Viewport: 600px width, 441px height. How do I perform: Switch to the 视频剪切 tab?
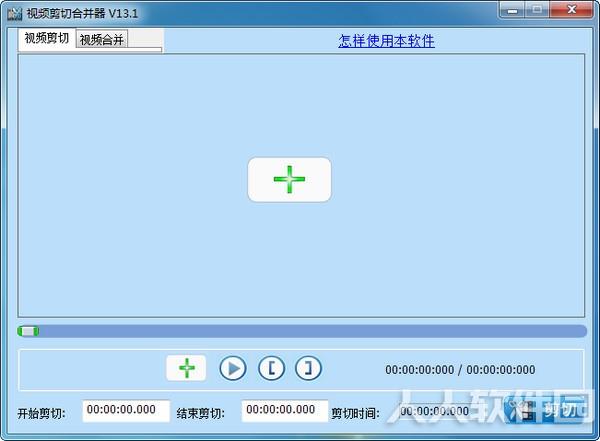[46, 38]
